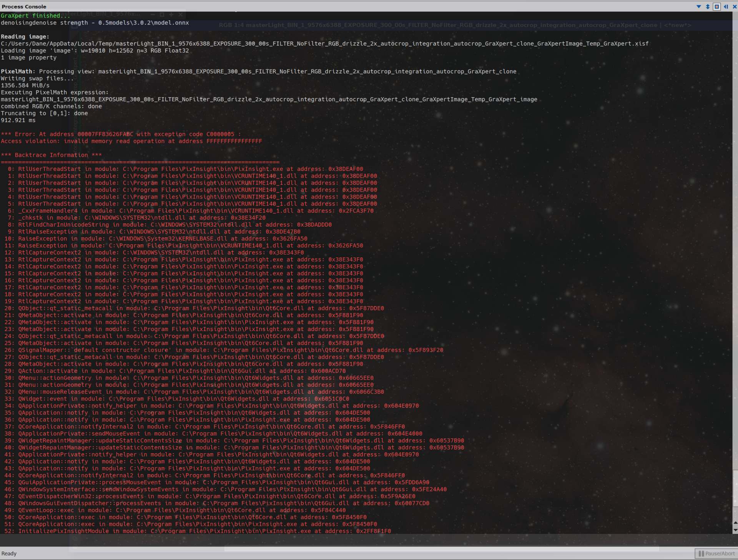
Task: Click 'combined RGB/K channels: done' line
Action: 51,106
